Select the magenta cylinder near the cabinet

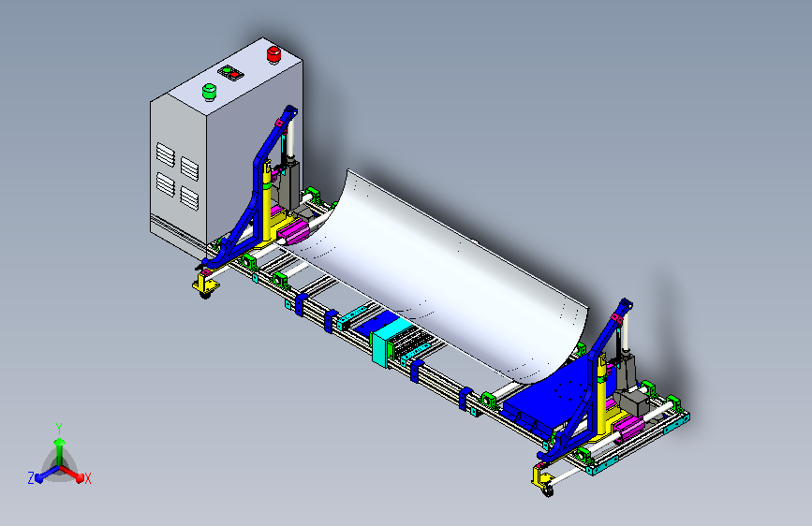[294, 231]
